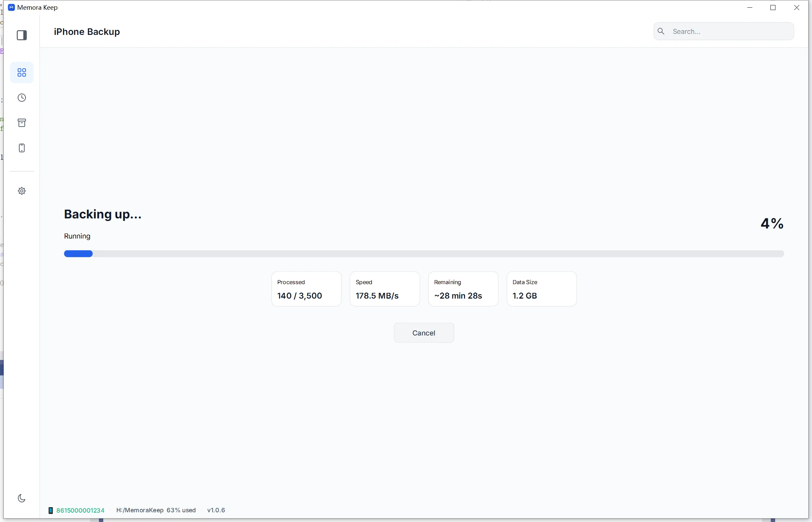The height and width of the screenshot is (522, 812).
Task: Click the 4% progress percentage
Action: 772,224
